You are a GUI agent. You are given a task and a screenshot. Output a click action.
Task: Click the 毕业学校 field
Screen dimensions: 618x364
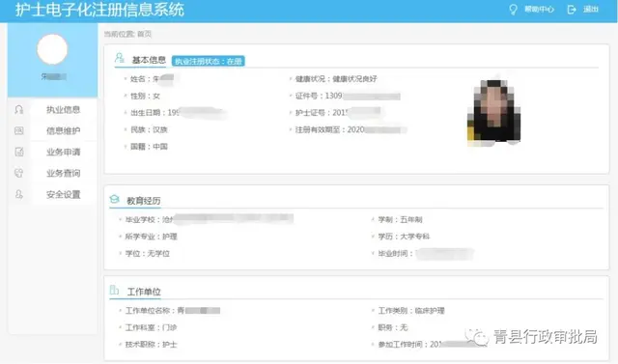coord(209,219)
